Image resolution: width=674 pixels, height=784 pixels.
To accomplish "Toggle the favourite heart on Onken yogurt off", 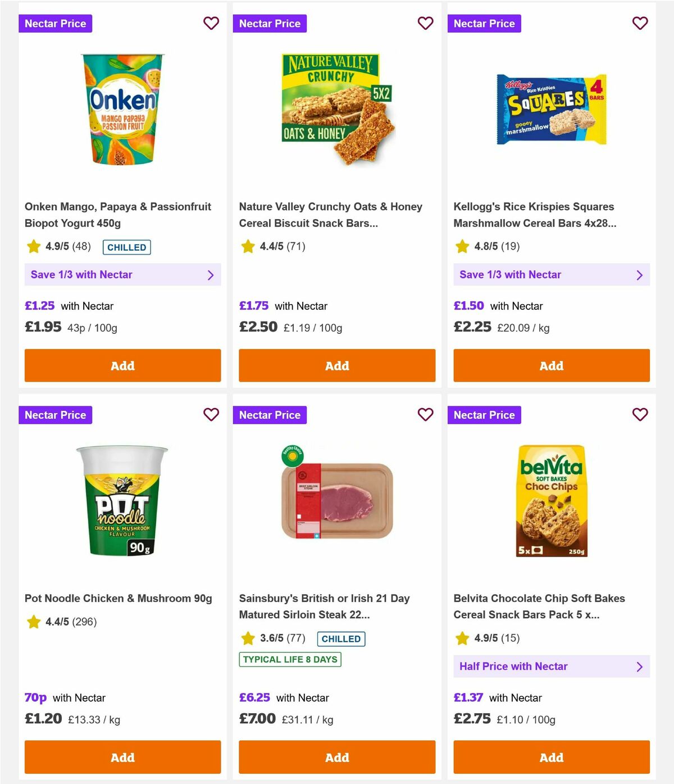I will point(211,23).
